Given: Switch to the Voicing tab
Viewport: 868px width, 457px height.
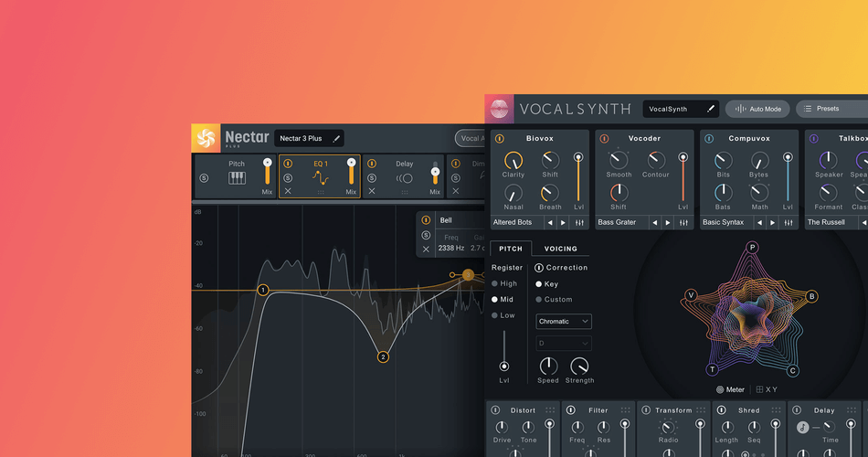Looking at the screenshot, I should coord(560,249).
